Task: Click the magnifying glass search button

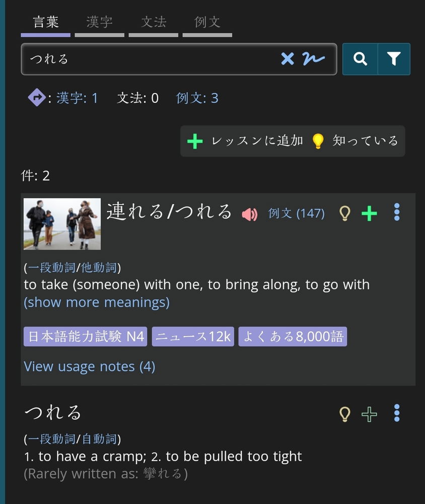Action: click(x=360, y=59)
